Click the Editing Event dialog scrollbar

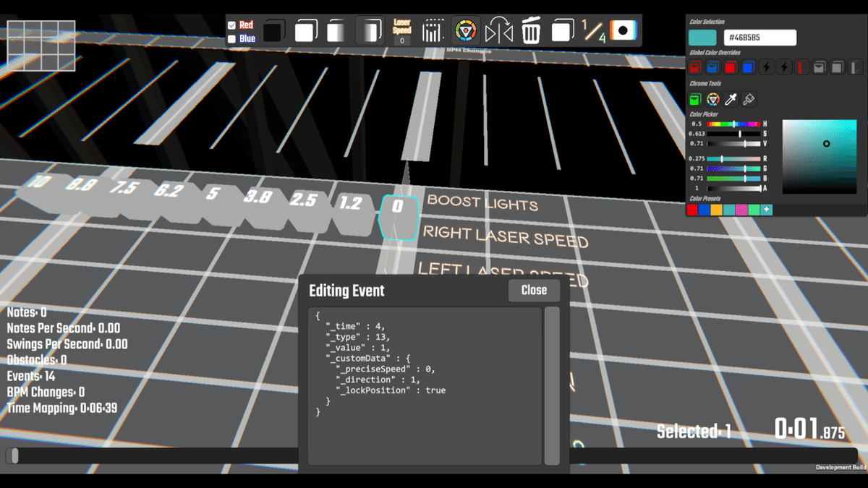coord(552,386)
